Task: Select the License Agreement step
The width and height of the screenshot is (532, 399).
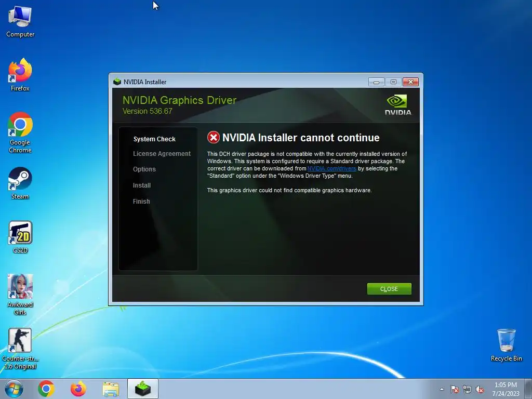Action: (x=162, y=154)
